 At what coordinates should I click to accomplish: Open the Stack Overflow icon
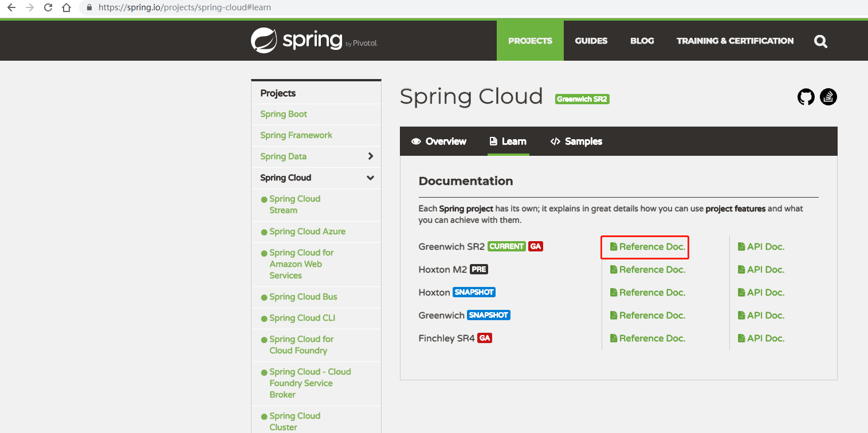point(828,97)
